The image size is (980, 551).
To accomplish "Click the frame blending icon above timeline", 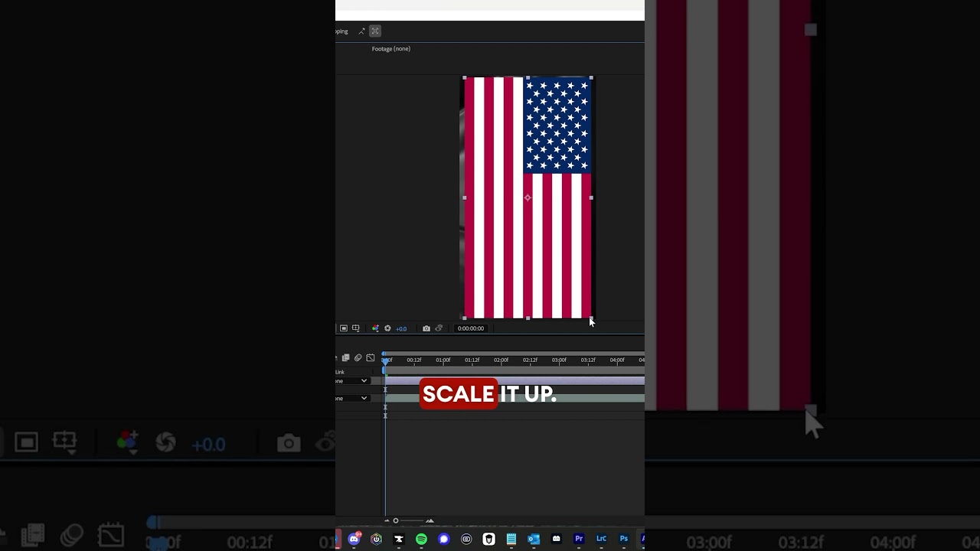I will [346, 357].
